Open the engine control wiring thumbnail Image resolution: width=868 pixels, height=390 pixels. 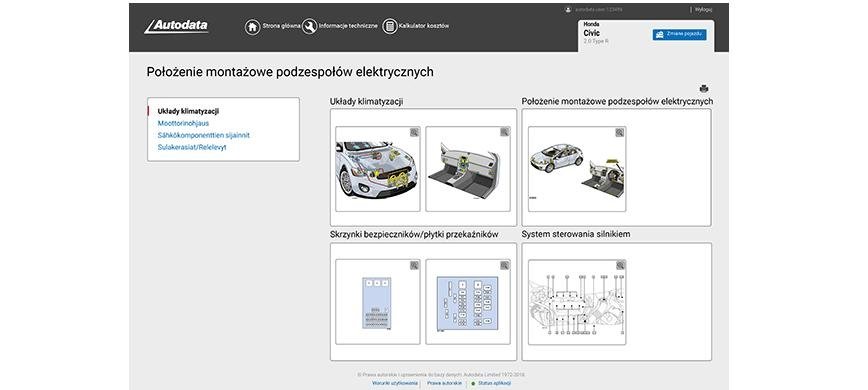pos(577,302)
